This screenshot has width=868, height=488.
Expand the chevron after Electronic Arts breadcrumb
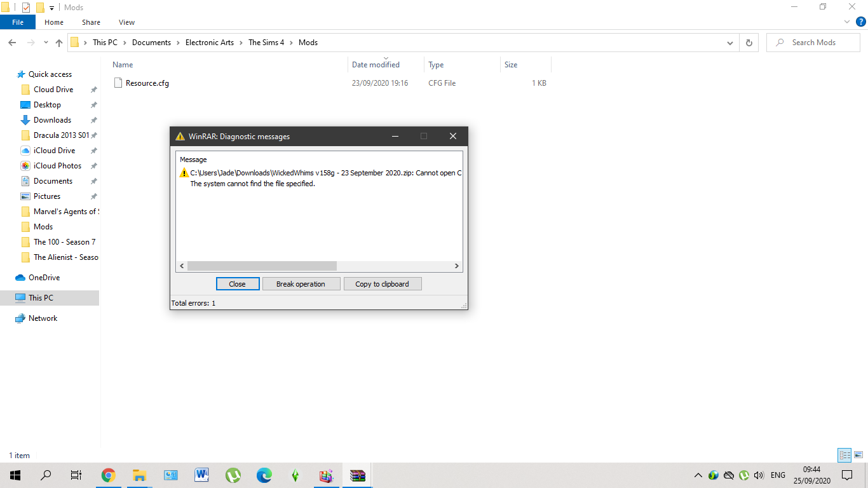tap(241, 43)
